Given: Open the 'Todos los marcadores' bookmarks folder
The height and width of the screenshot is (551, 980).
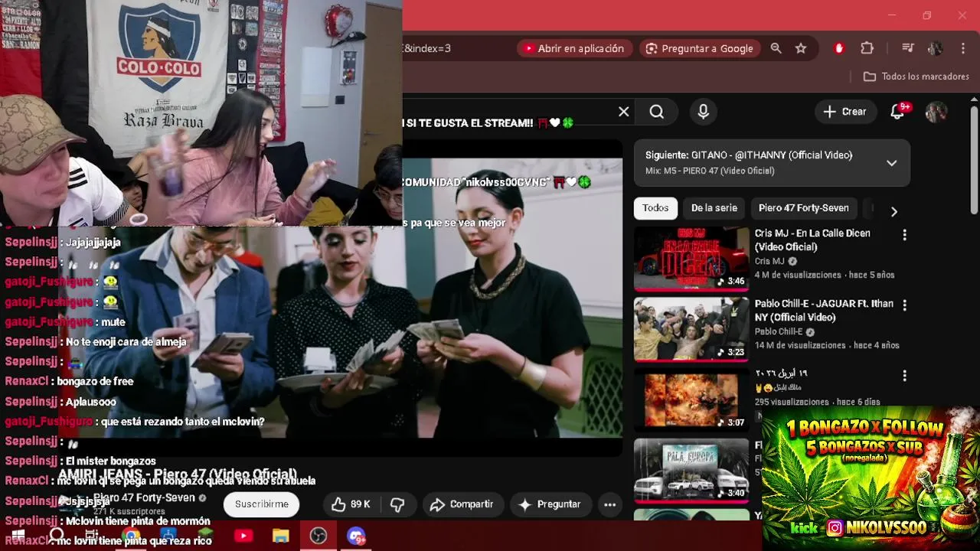Looking at the screenshot, I should (916, 77).
